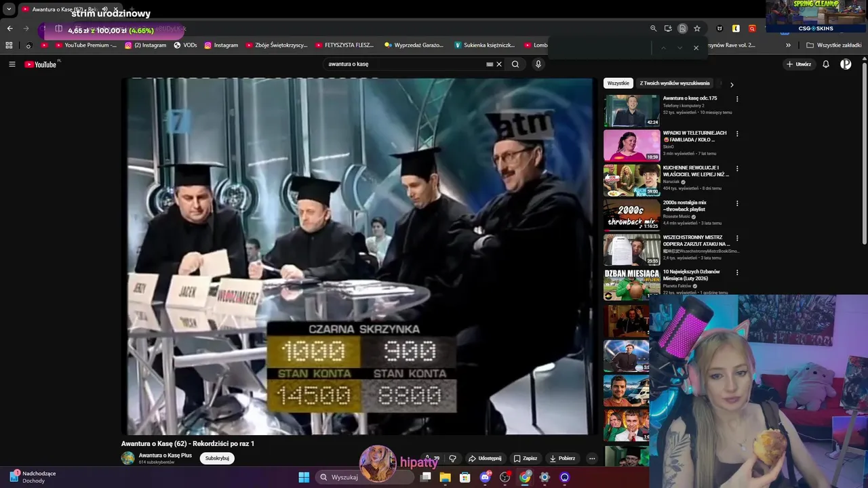Clear the search box text
The image size is (868, 488).
click(x=499, y=64)
